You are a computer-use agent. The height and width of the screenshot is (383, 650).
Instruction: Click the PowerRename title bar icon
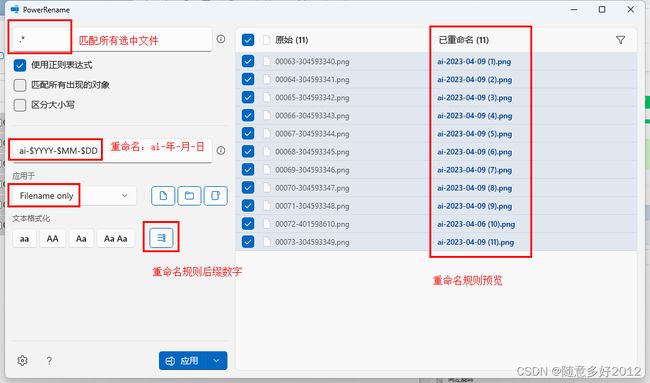pyautogui.click(x=15, y=9)
